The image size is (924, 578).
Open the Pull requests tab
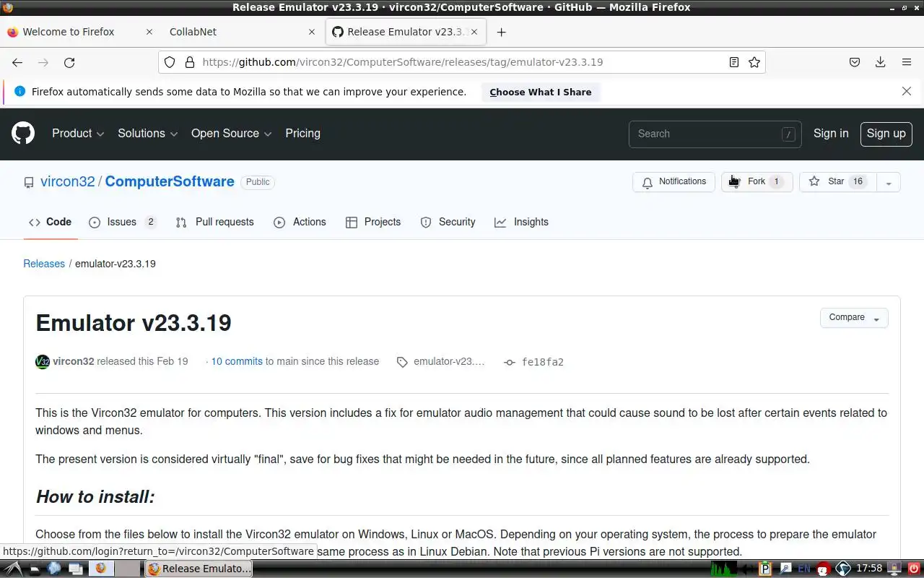pos(215,222)
